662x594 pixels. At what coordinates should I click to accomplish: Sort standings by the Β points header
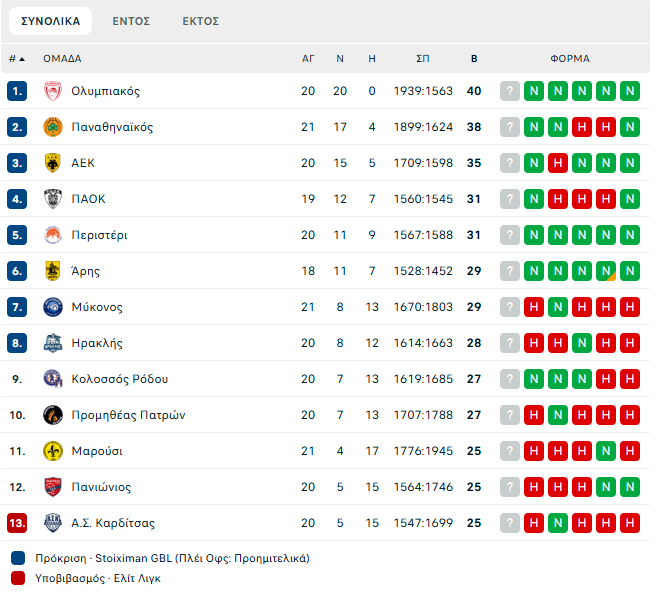(x=474, y=59)
